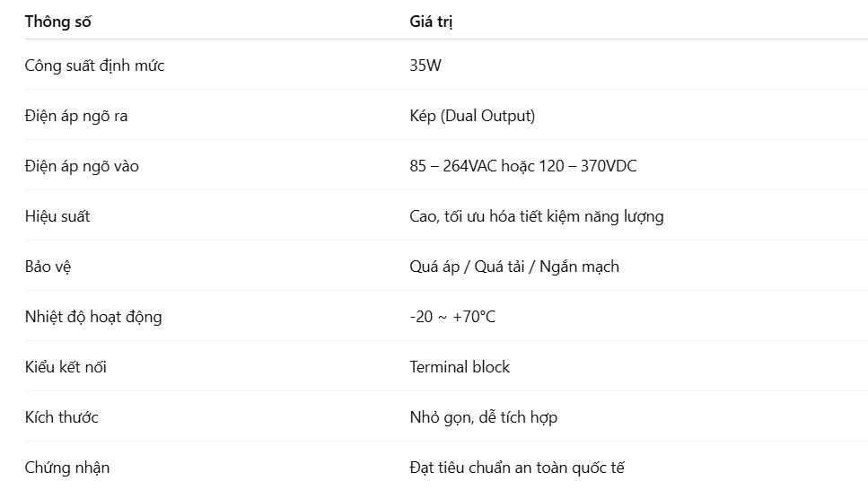Select the 'Kiểu kết nối' label

[x=66, y=367]
